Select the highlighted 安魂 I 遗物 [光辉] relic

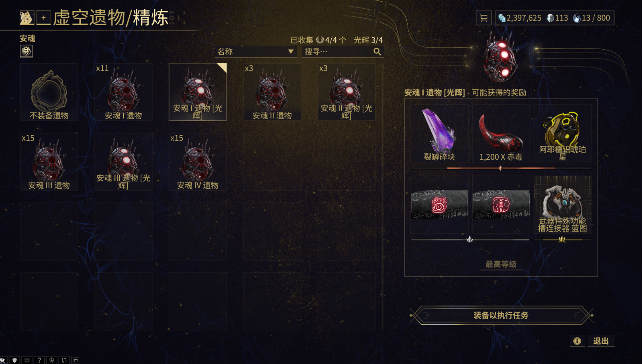[x=198, y=92]
